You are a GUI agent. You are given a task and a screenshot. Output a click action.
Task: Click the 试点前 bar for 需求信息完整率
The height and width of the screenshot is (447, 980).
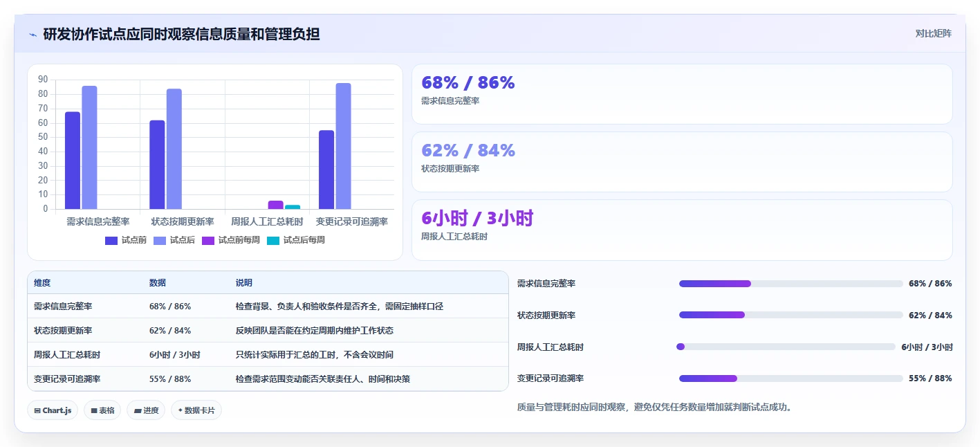pyautogui.click(x=73, y=161)
